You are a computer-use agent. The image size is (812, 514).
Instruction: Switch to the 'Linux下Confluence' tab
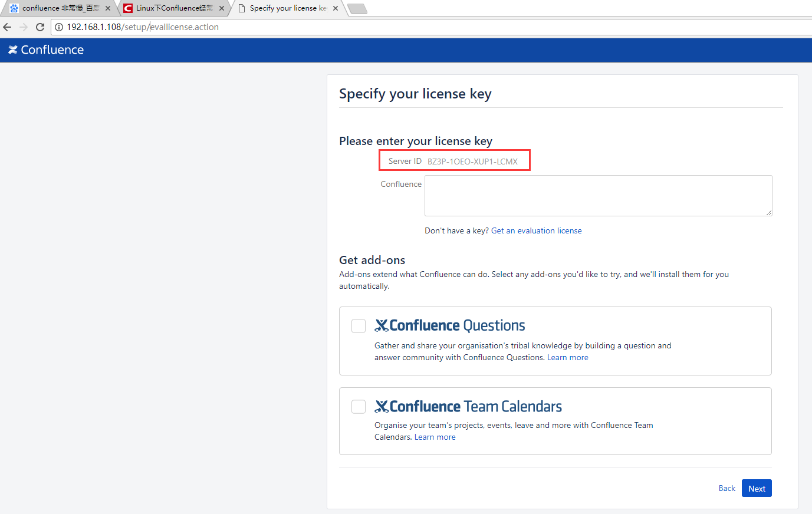[174, 8]
